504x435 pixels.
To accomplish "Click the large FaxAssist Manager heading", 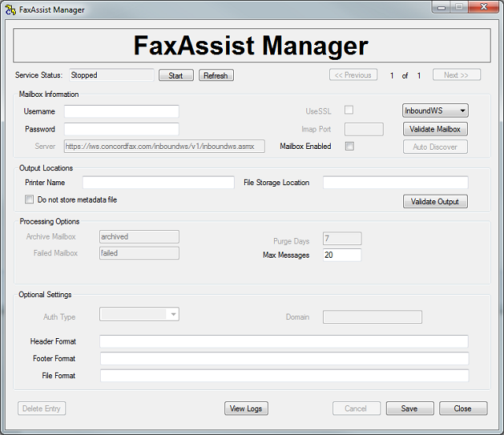I will (x=251, y=46).
